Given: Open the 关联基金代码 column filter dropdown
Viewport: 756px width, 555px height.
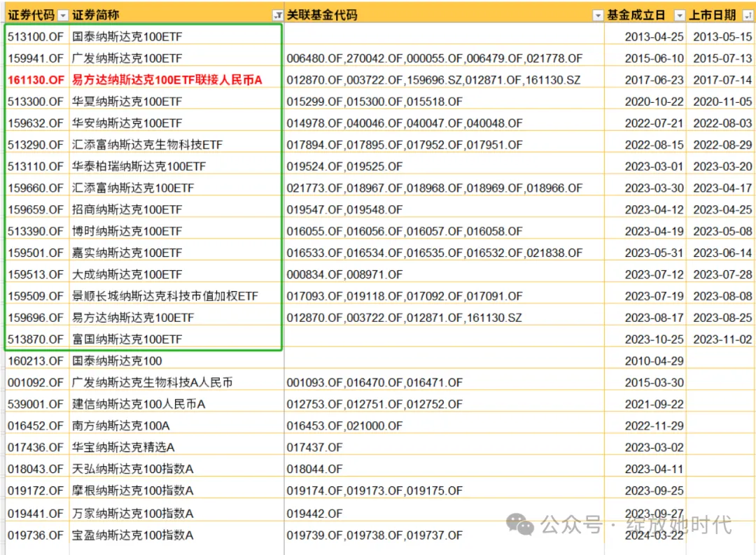Looking at the screenshot, I should (598, 14).
